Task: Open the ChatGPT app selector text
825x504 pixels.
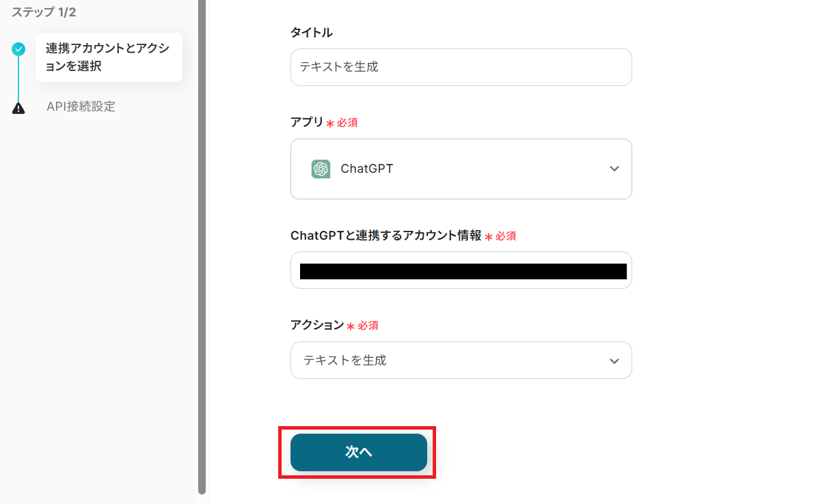Action: pos(367,169)
